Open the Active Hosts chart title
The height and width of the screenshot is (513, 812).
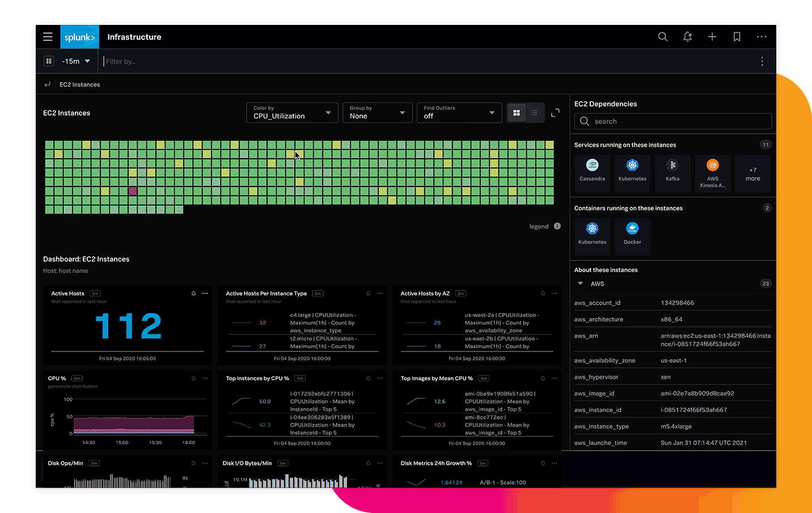(x=67, y=294)
